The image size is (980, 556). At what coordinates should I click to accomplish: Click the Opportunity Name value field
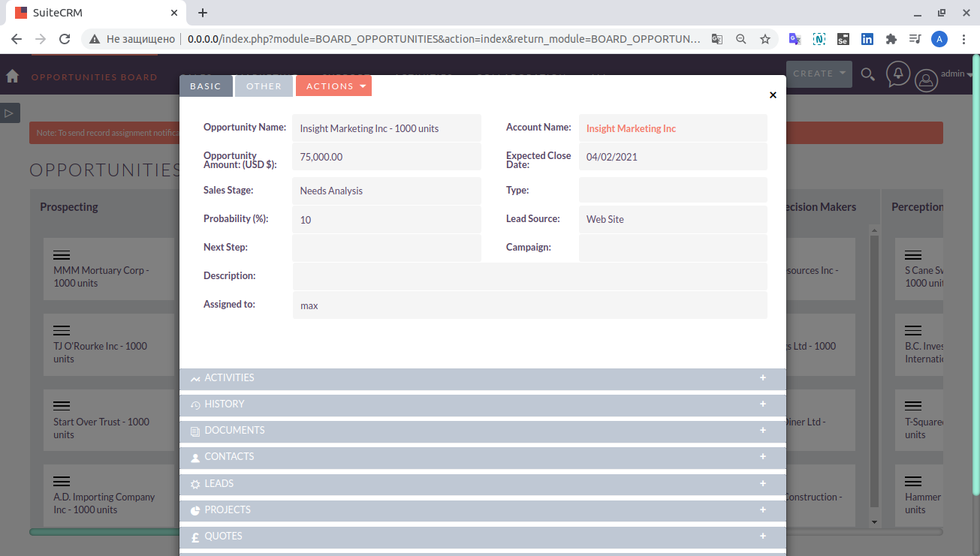[387, 128]
